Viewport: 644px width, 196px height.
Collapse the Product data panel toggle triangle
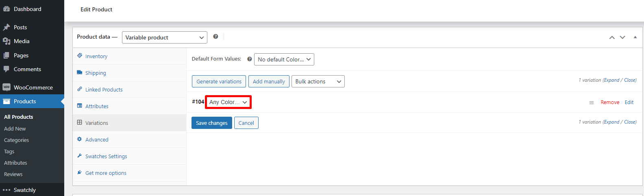pyautogui.click(x=635, y=37)
